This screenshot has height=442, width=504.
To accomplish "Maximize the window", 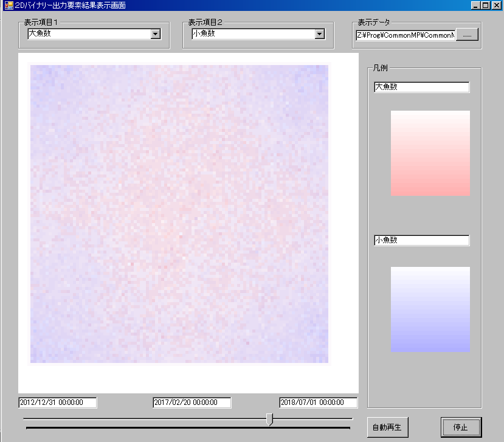I will [x=486, y=5].
